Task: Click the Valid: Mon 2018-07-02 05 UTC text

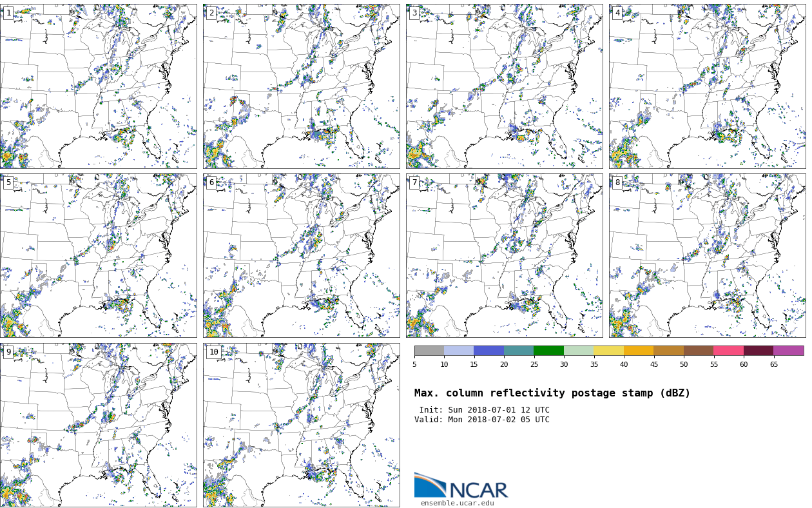Action: point(482,420)
